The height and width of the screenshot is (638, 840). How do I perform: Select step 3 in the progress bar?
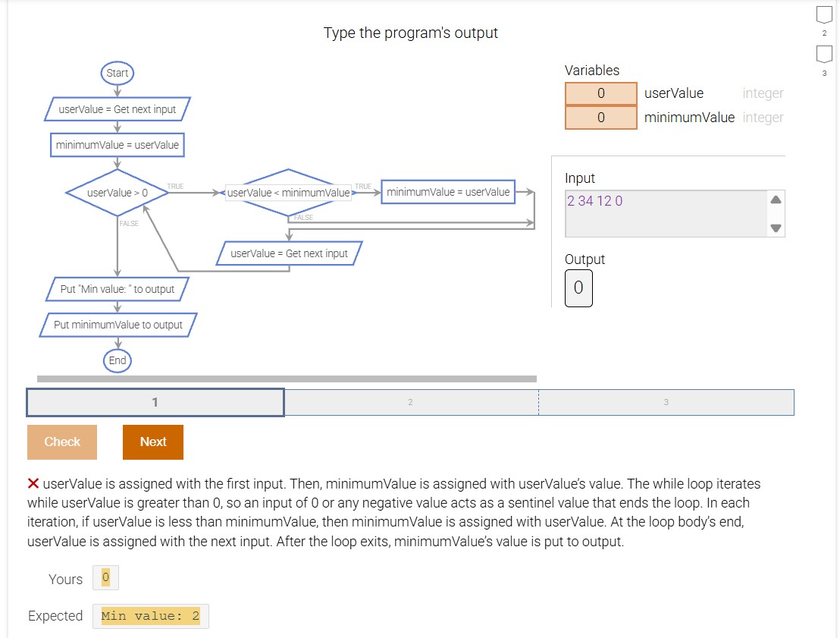(x=666, y=402)
